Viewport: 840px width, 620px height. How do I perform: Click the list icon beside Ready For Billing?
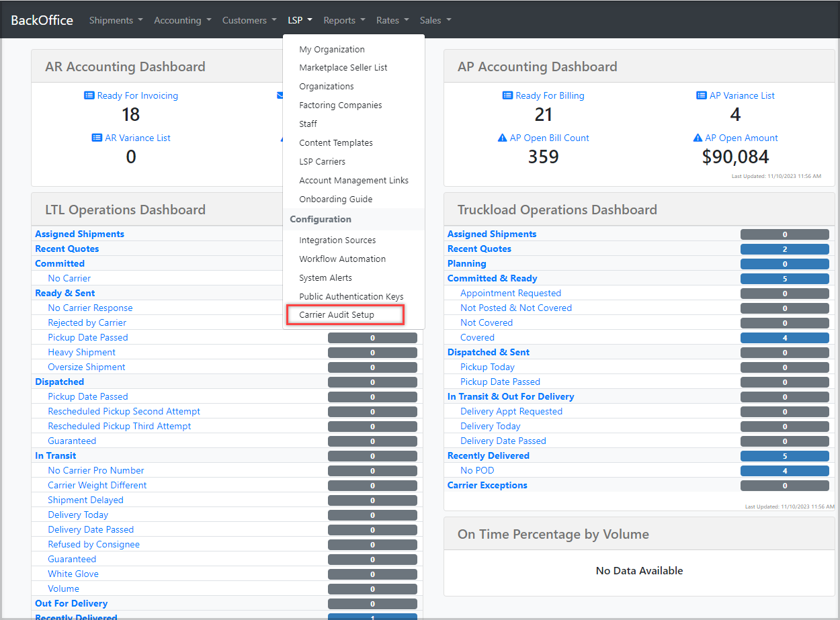(507, 95)
